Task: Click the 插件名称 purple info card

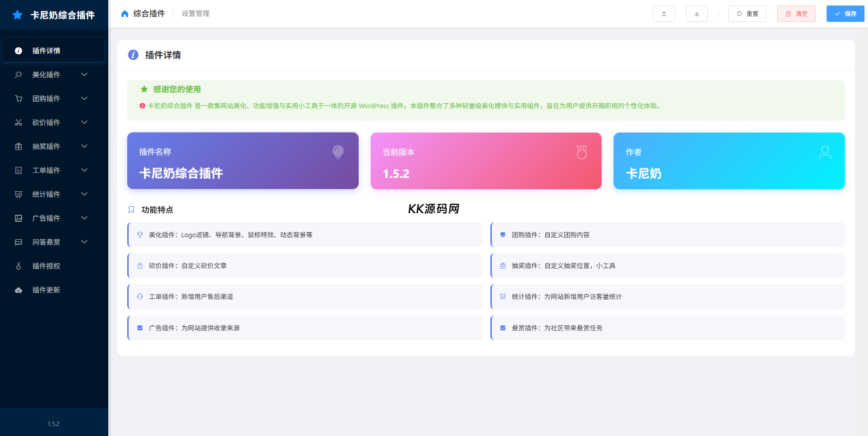Action: point(243,160)
